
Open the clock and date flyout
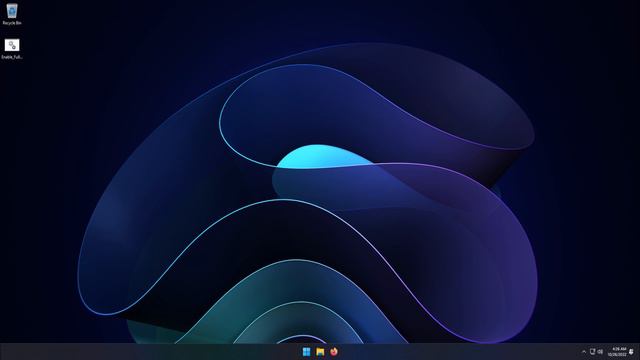[617, 352]
